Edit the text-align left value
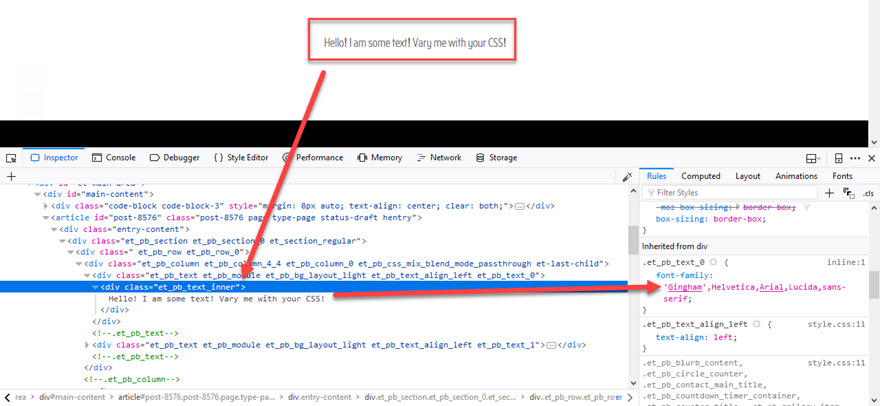 (x=721, y=337)
